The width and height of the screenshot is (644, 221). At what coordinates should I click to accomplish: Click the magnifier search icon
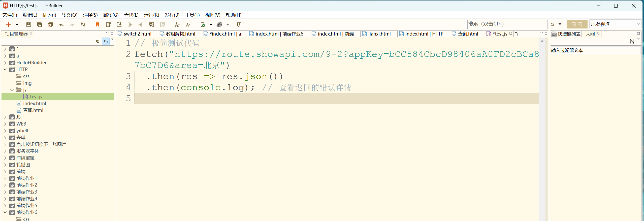click(x=552, y=24)
